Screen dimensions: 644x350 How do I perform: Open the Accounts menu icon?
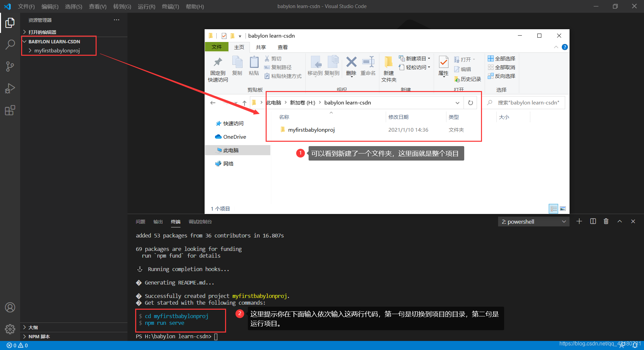point(10,307)
